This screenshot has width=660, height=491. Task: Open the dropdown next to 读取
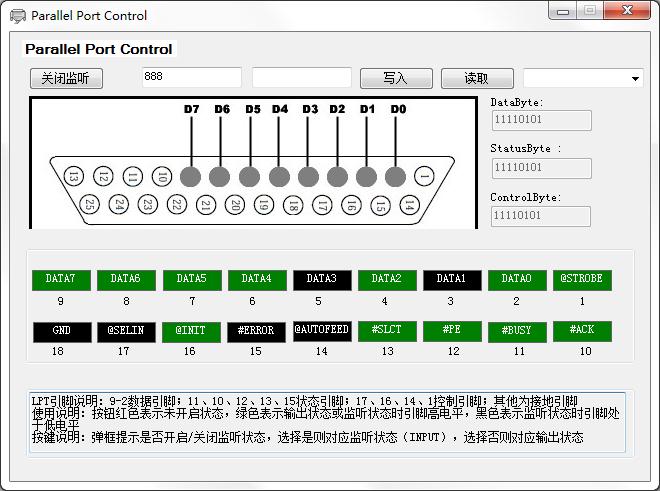coord(635,79)
